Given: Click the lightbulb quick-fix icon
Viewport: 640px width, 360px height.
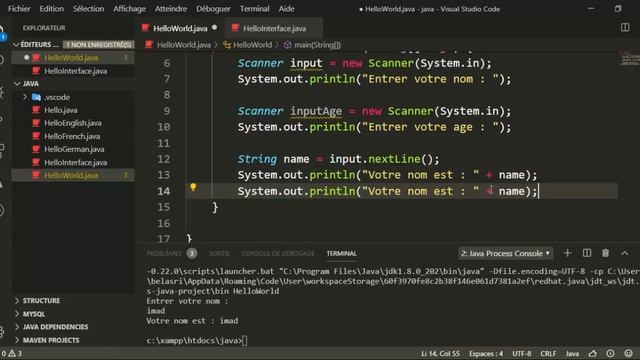Looking at the screenshot, I should pos(193,187).
